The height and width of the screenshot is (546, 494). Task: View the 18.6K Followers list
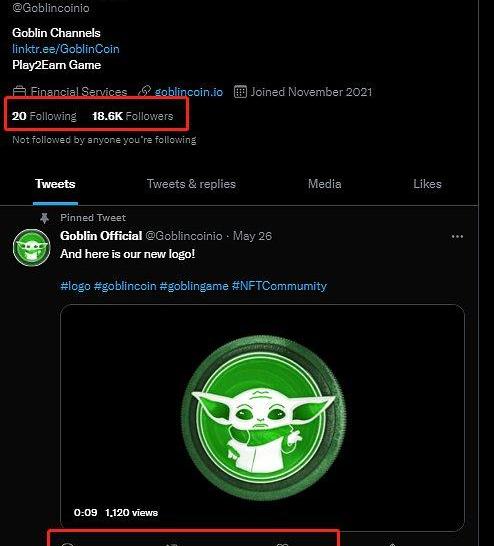coord(133,116)
